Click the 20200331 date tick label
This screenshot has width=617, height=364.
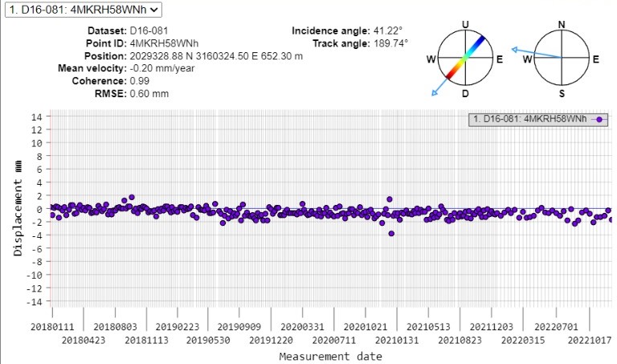pos(301,327)
